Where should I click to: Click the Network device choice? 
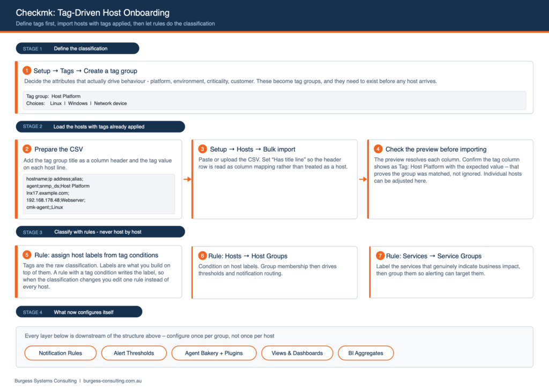(x=110, y=103)
